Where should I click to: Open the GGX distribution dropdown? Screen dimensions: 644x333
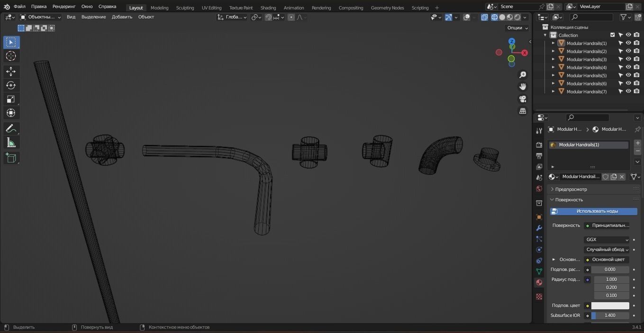coord(607,239)
